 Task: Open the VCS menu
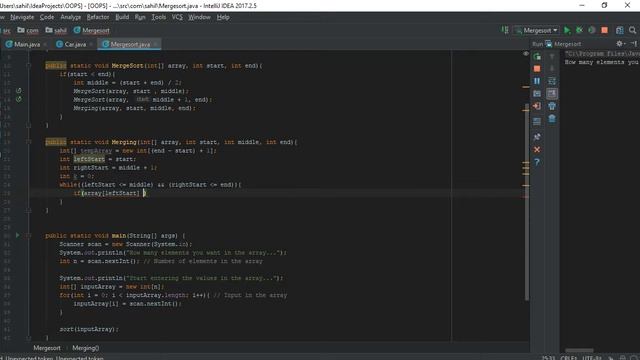point(177,17)
